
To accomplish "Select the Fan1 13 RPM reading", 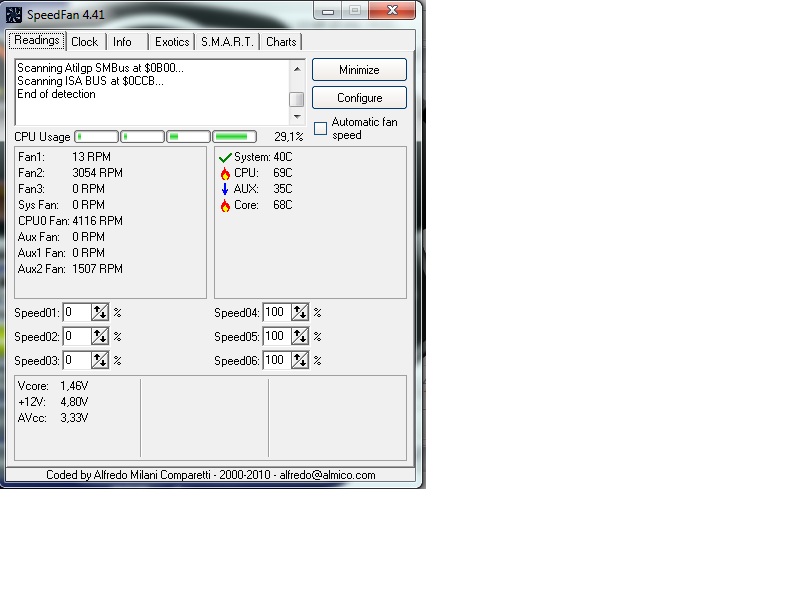I will point(64,157).
